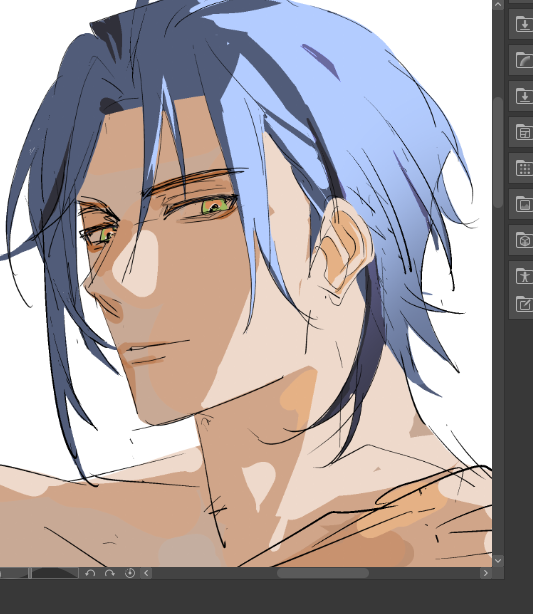
Task: Open download folder icon beside the scroll-up arrow
Action: point(523,24)
